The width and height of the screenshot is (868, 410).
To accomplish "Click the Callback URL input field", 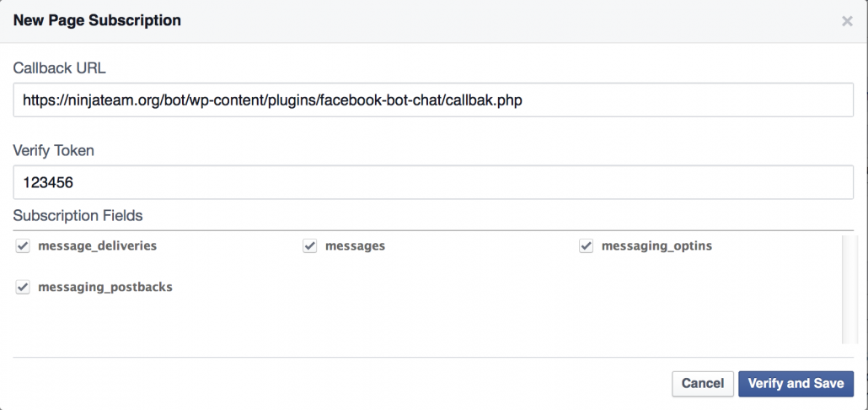I will coord(433,100).
